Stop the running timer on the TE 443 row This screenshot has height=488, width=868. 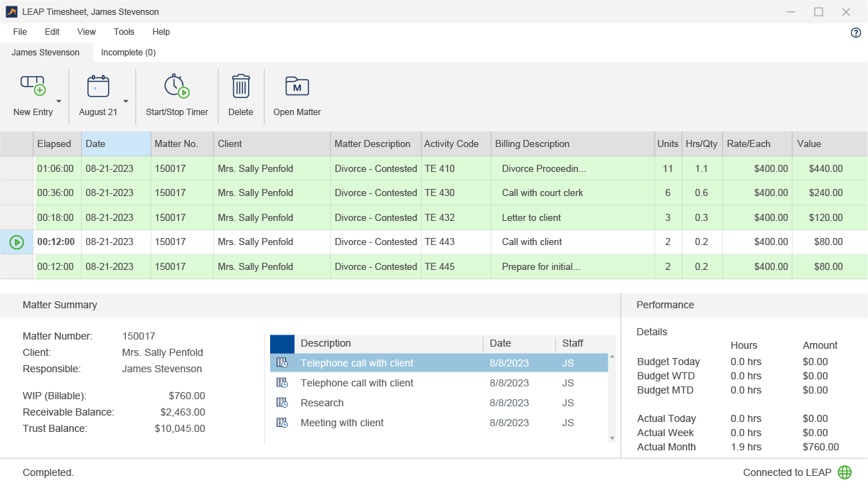click(x=15, y=242)
